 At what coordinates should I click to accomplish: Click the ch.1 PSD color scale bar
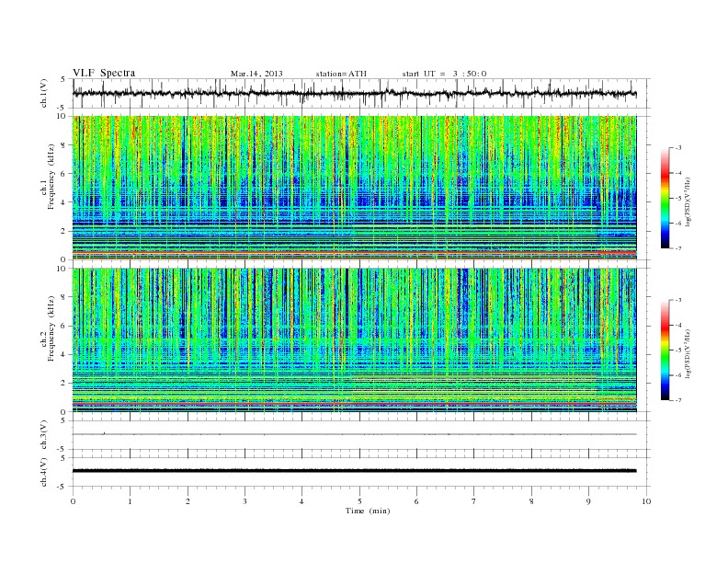[x=665, y=198]
